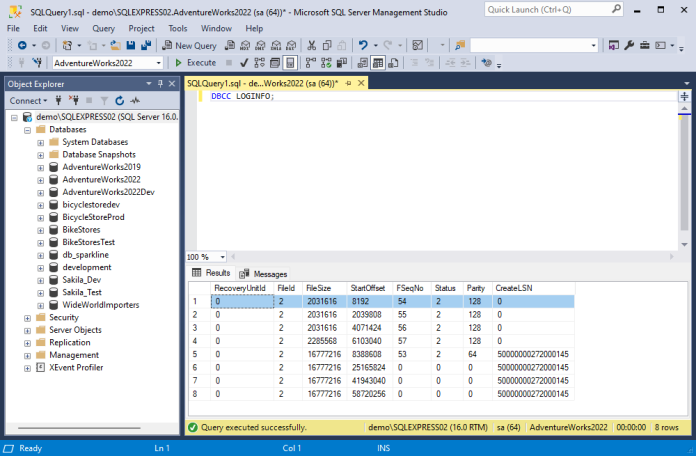Switch to the Messages tab
Image resolution: width=696 pixels, height=456 pixels.
pos(264,274)
